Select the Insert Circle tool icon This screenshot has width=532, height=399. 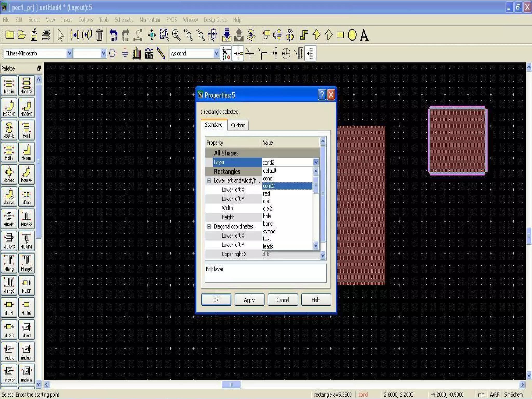pos(352,35)
